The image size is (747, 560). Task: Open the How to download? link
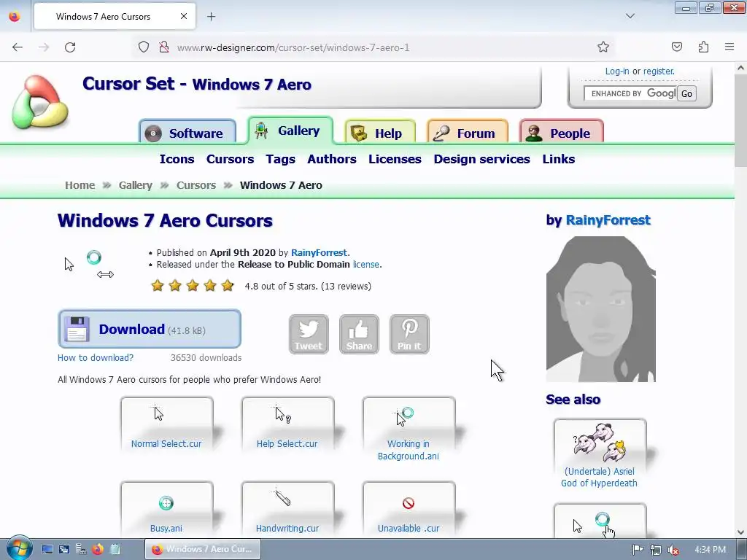96,357
